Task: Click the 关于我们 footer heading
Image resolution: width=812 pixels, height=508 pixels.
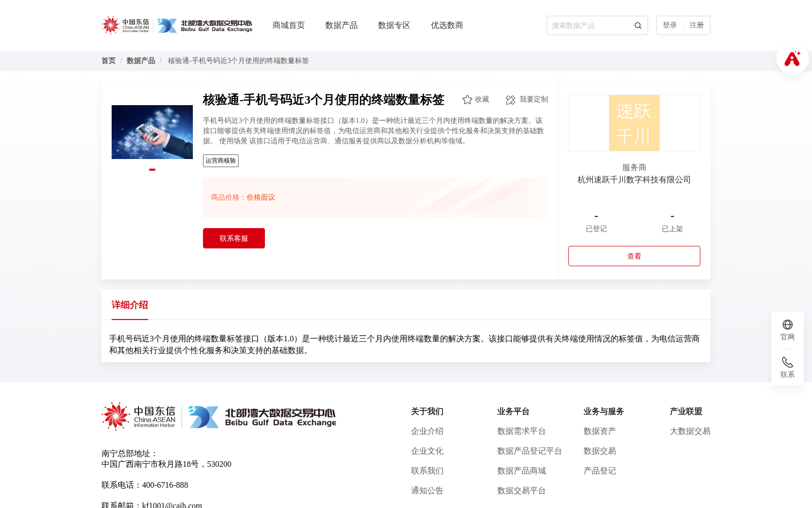Action: click(x=427, y=411)
